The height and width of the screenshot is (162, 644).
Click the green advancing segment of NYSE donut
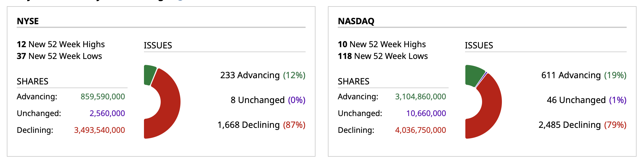[150, 74]
